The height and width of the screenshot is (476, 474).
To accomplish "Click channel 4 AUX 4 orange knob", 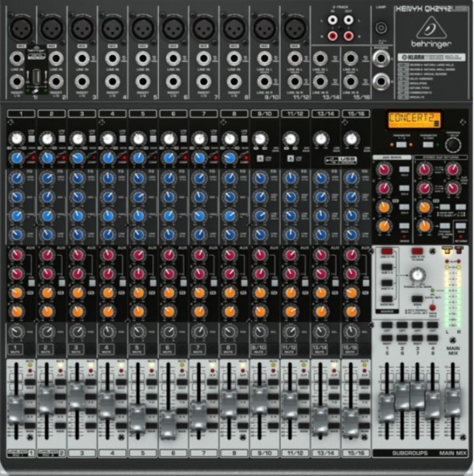I will (109, 311).
